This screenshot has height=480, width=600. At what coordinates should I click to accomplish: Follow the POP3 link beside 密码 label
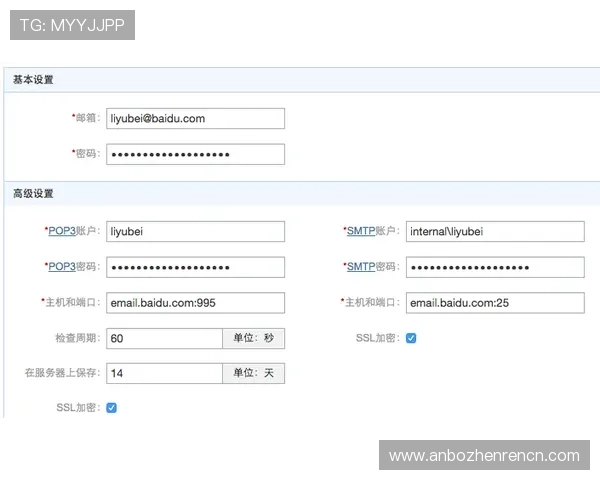62,267
